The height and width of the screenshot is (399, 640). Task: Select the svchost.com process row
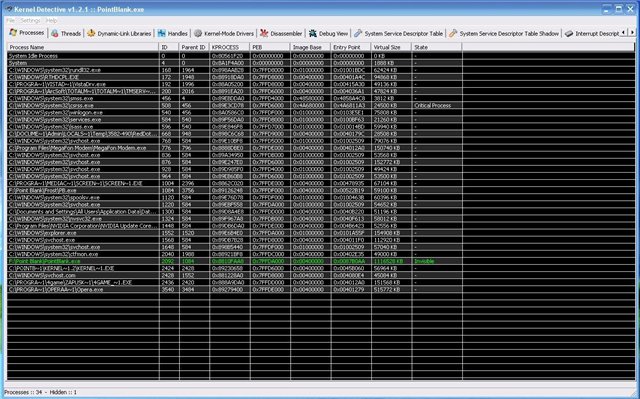(235, 275)
